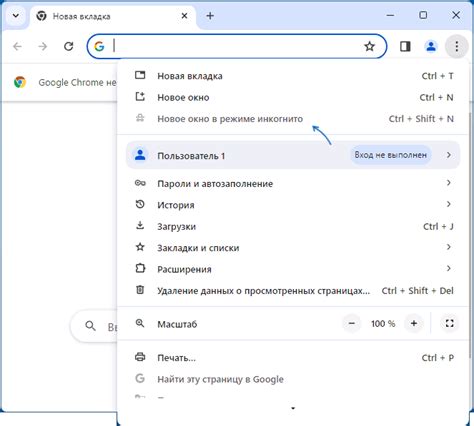Open the tab search dropdown arrow
Viewport: 474px width, 426px height.
coord(16,16)
